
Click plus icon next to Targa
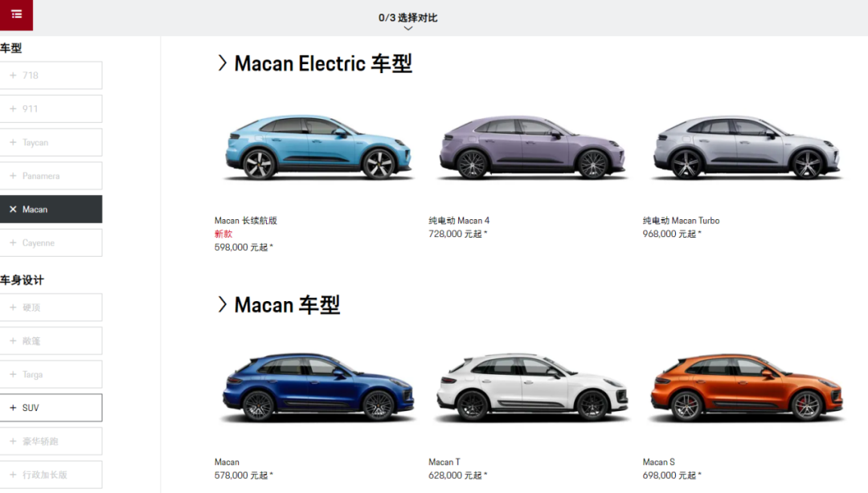click(13, 374)
